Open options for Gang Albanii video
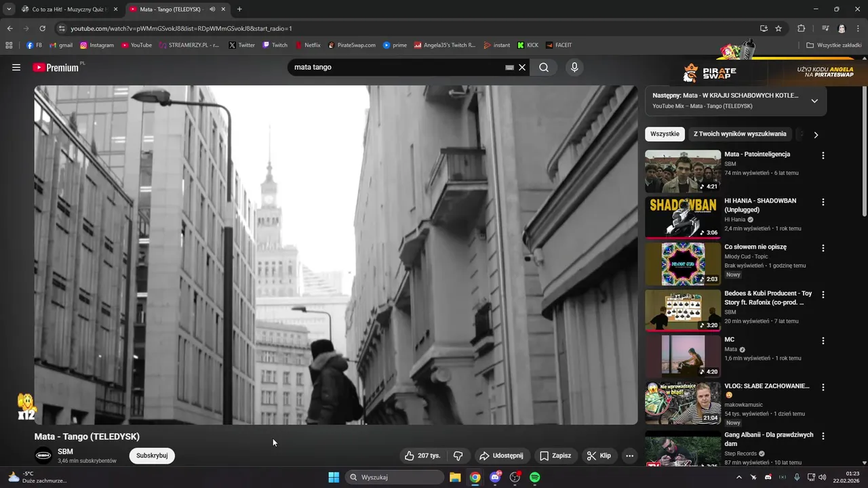868x488 pixels. [823, 436]
